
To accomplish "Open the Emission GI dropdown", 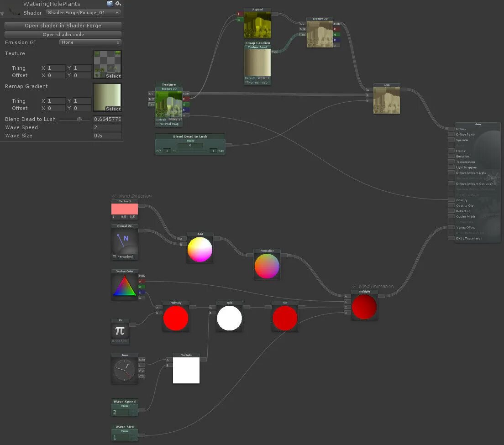I will point(90,42).
